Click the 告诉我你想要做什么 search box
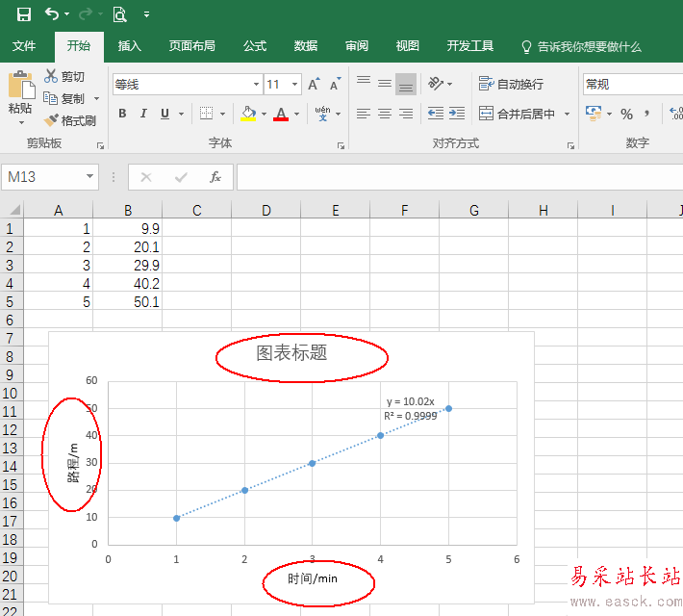This screenshot has width=683, height=616. click(x=582, y=46)
